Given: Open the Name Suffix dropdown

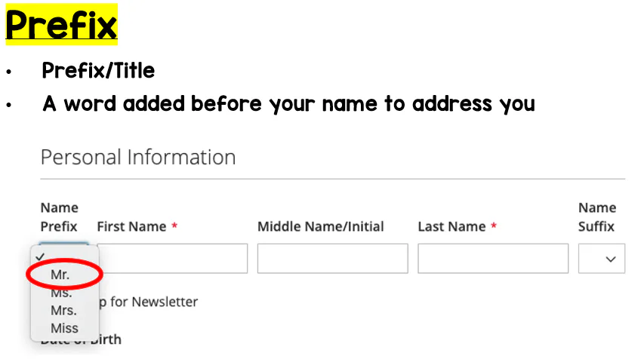Looking at the screenshot, I should point(601,259).
